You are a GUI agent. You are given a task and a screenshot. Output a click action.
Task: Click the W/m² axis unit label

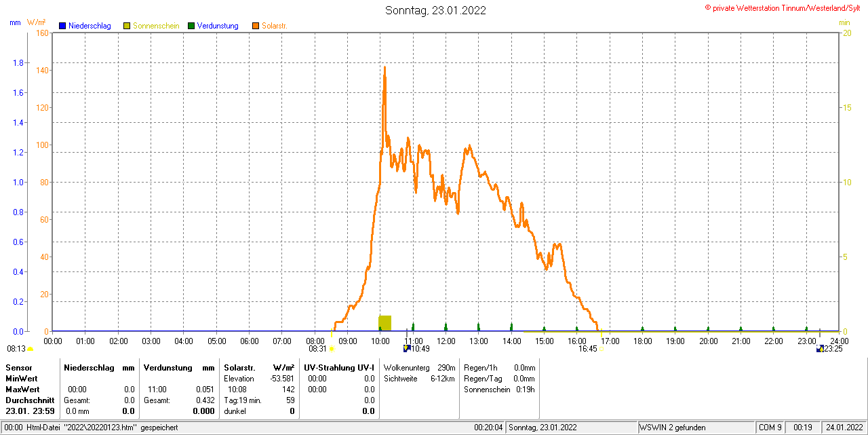pos(37,22)
